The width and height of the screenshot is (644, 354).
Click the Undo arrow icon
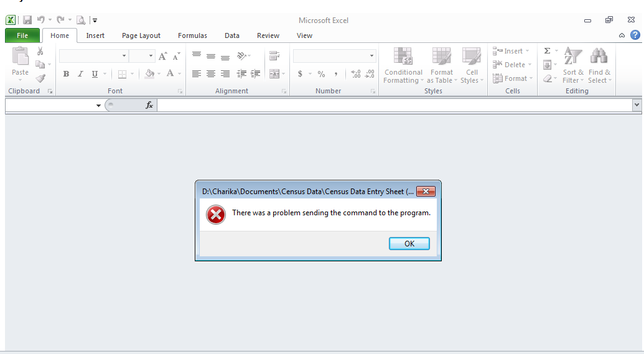point(41,20)
